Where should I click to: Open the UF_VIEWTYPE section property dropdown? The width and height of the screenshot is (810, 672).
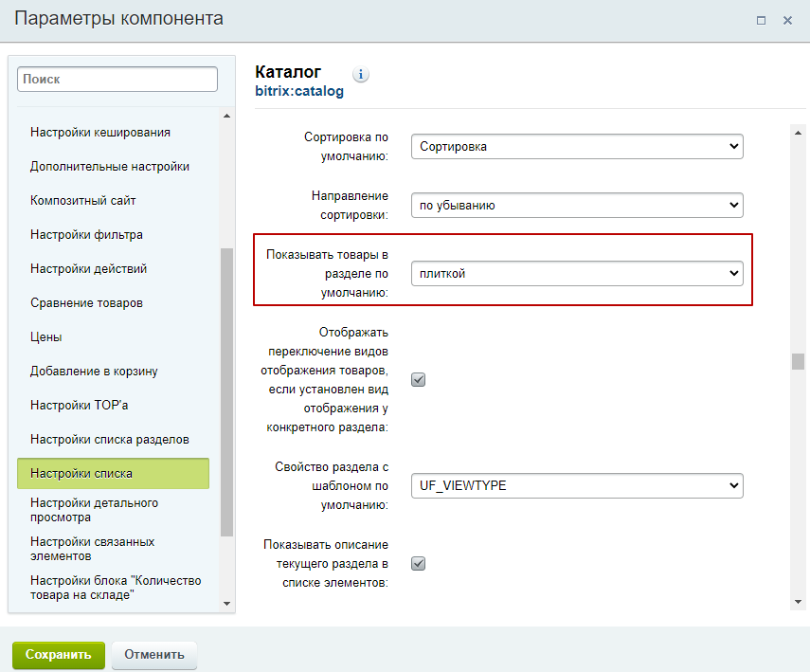point(577,485)
